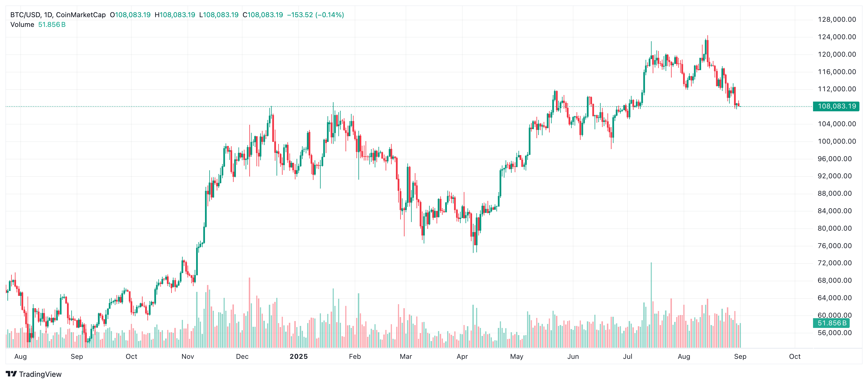
Task: Click the −153.52 (−0.14%) change value
Action: click(x=315, y=15)
